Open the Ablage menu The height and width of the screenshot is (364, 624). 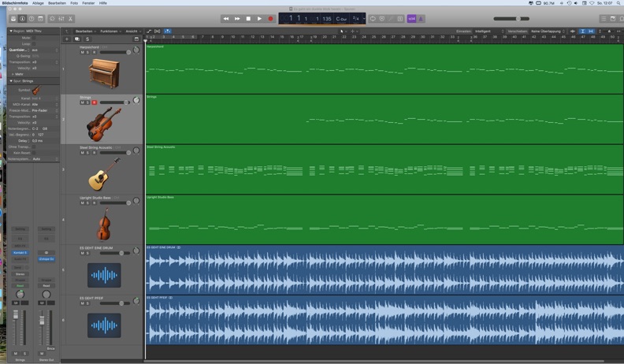[x=38, y=3]
